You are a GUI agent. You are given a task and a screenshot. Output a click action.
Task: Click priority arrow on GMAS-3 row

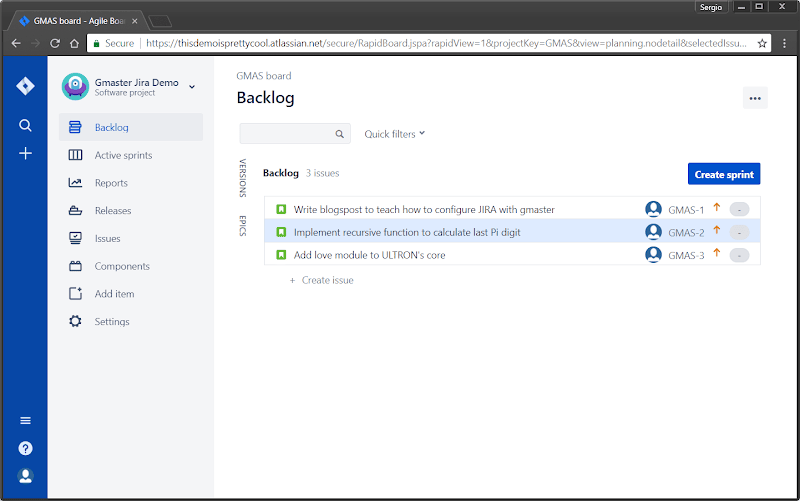[716, 253]
